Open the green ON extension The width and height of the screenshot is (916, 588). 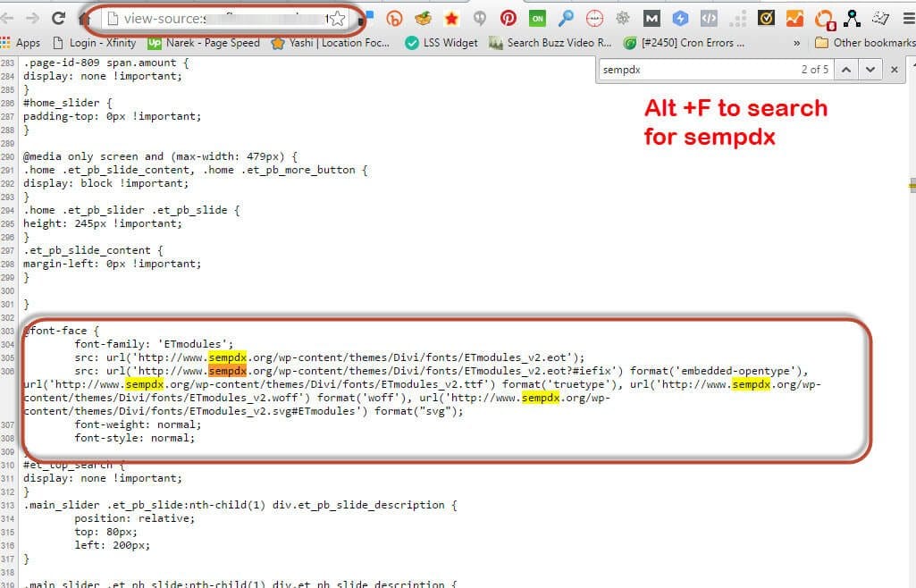tap(537, 17)
